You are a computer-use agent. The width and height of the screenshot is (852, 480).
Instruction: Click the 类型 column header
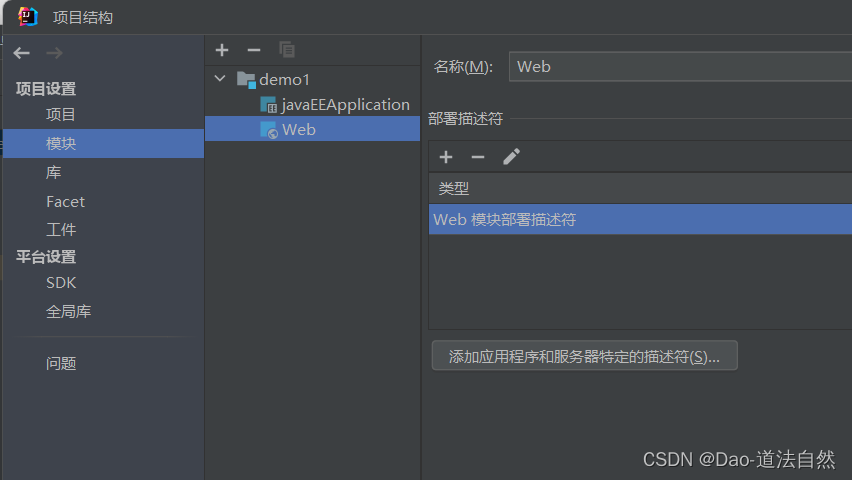640,189
